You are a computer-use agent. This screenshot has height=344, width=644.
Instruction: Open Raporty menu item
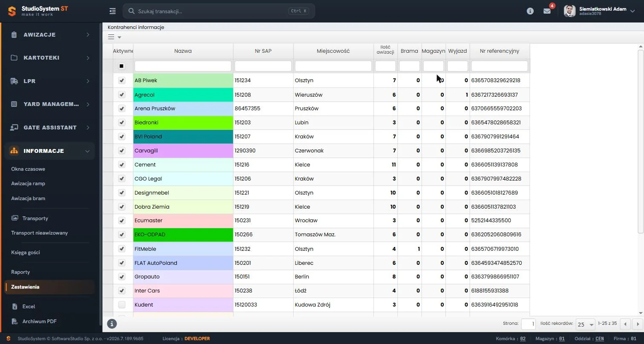(x=20, y=272)
